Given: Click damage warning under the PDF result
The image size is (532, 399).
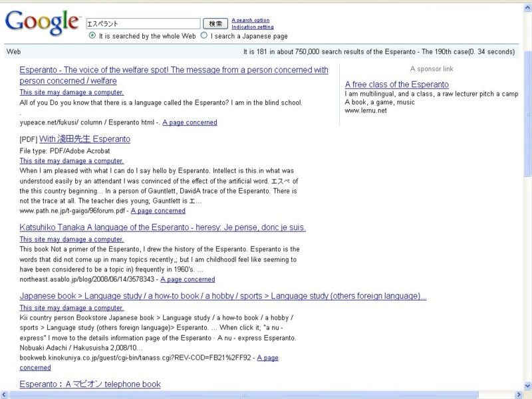Looking at the screenshot, I should (x=72, y=161).
